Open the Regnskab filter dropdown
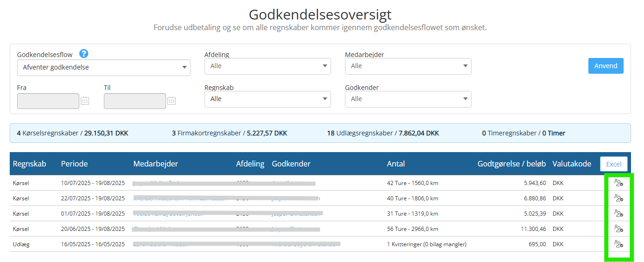 [x=268, y=99]
